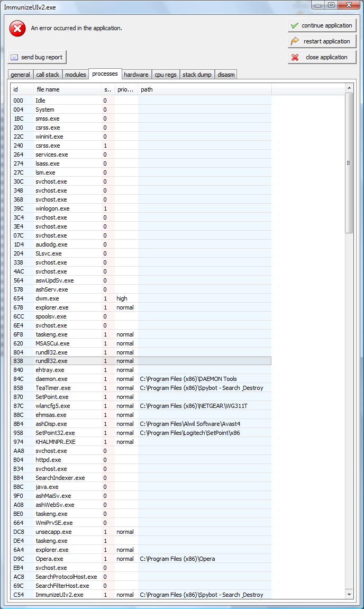Click the red X on close application
This screenshot has width=364, height=609.
point(295,57)
